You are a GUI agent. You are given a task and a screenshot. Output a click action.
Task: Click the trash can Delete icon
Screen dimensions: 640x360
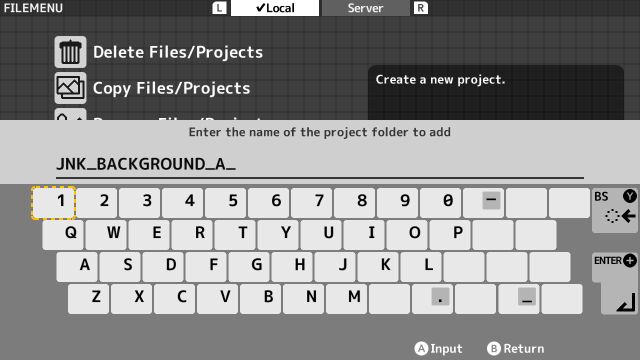click(70, 52)
